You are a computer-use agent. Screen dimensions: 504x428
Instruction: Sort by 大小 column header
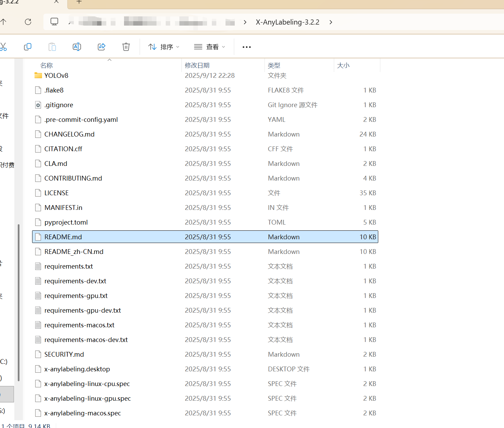343,65
